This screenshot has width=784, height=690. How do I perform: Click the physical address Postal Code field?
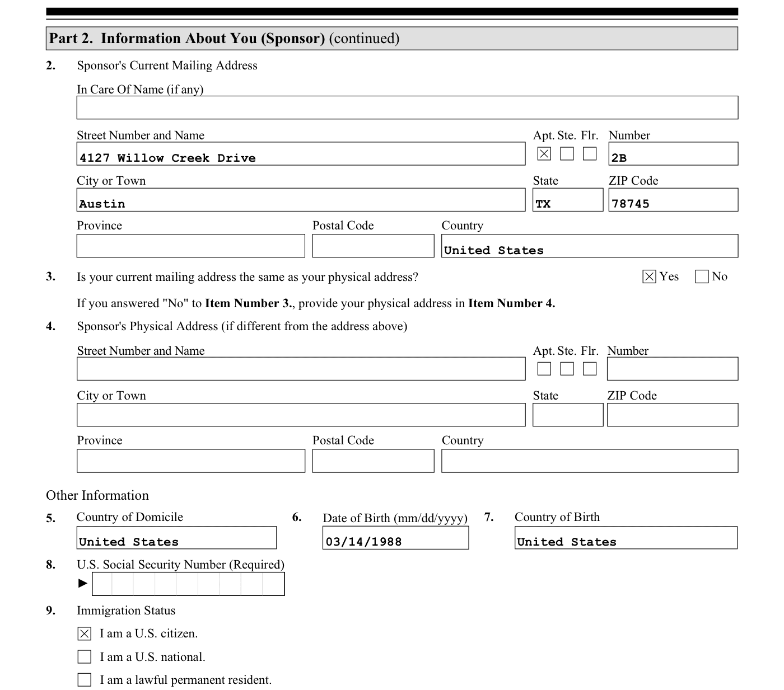pos(373,461)
